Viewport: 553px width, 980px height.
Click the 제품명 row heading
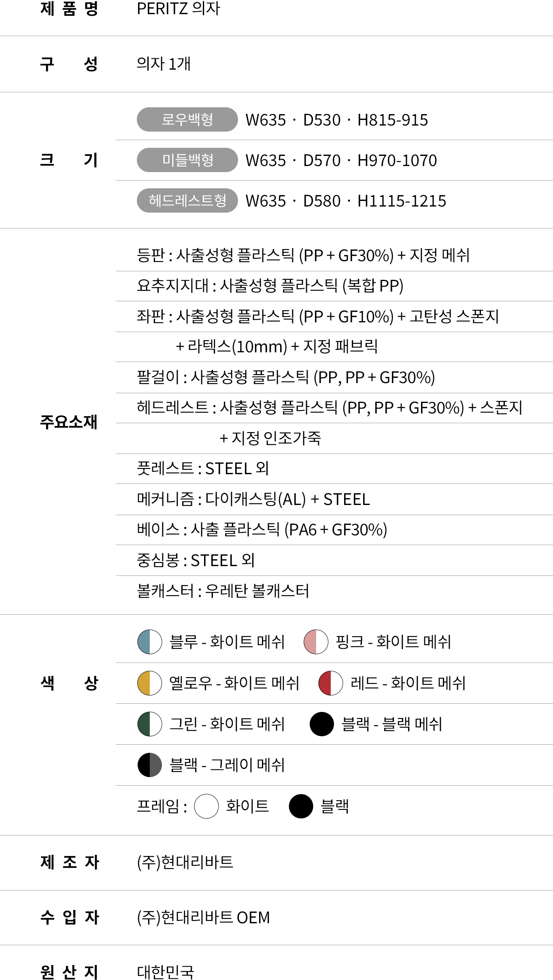click(x=69, y=9)
